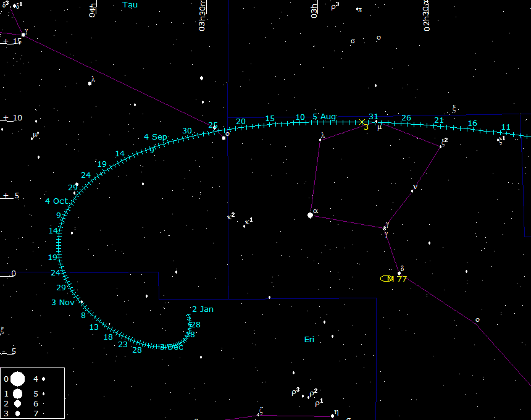Screen dimensions: 531x420
Task: Select the pi star label
Action: (360, 10)
